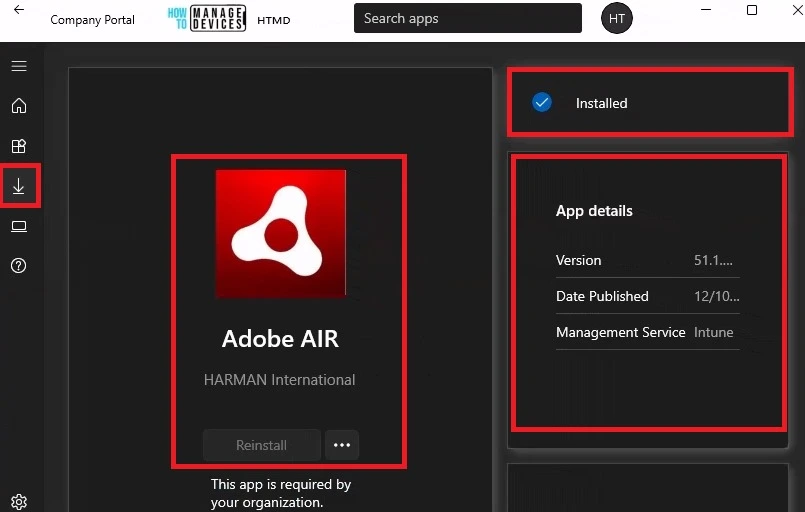Image resolution: width=805 pixels, height=512 pixels.
Task: Click the Date Published value 12/10...
Action: (x=717, y=296)
